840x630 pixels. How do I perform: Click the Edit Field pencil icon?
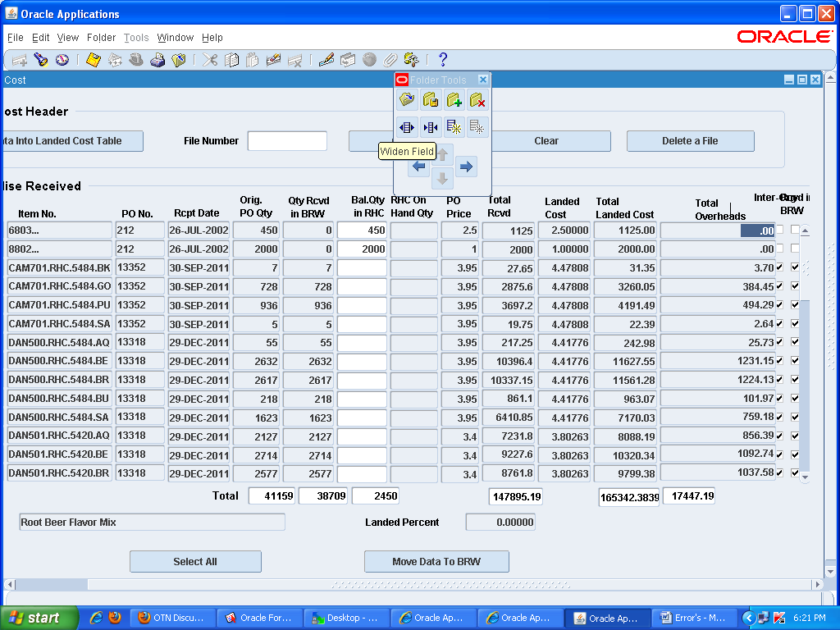pos(326,60)
